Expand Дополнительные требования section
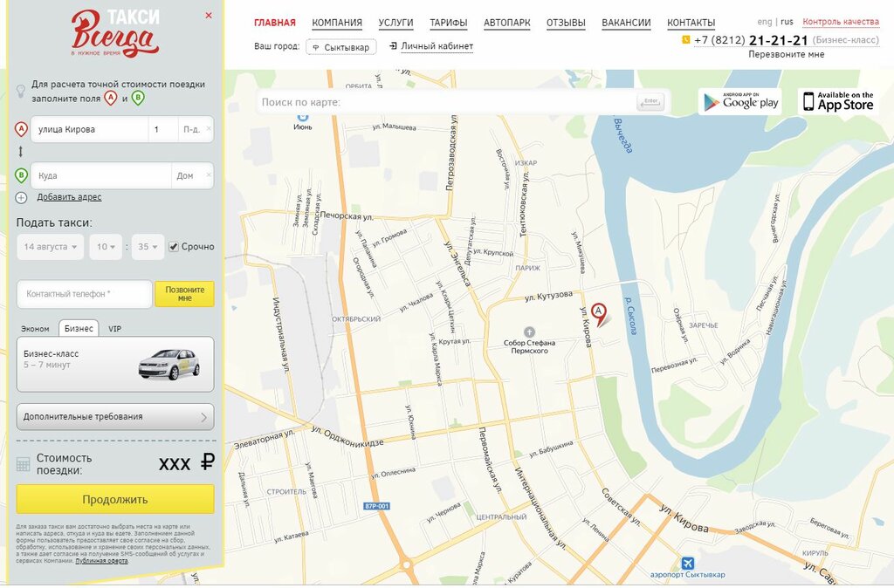Screen dimensions: 894x588 pyautogui.click(x=115, y=416)
